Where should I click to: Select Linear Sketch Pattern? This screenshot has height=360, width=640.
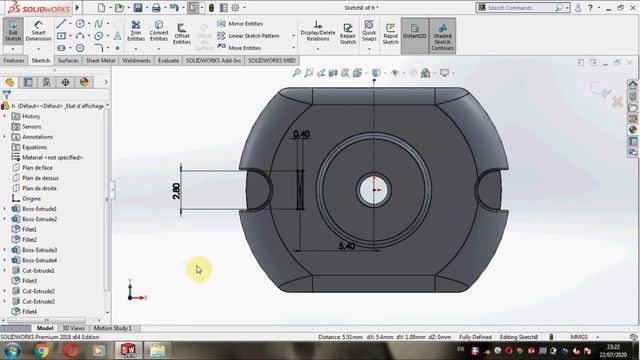pos(248,36)
